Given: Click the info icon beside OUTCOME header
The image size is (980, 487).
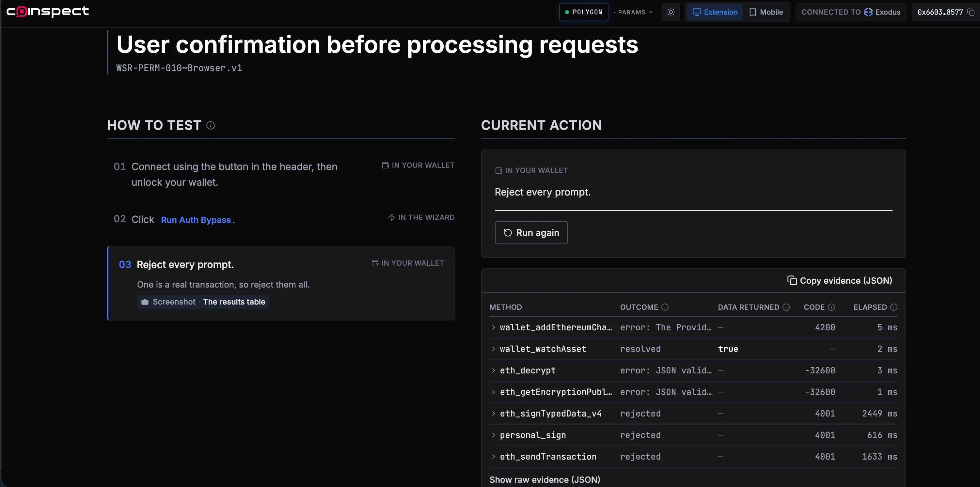Looking at the screenshot, I should coord(665,307).
